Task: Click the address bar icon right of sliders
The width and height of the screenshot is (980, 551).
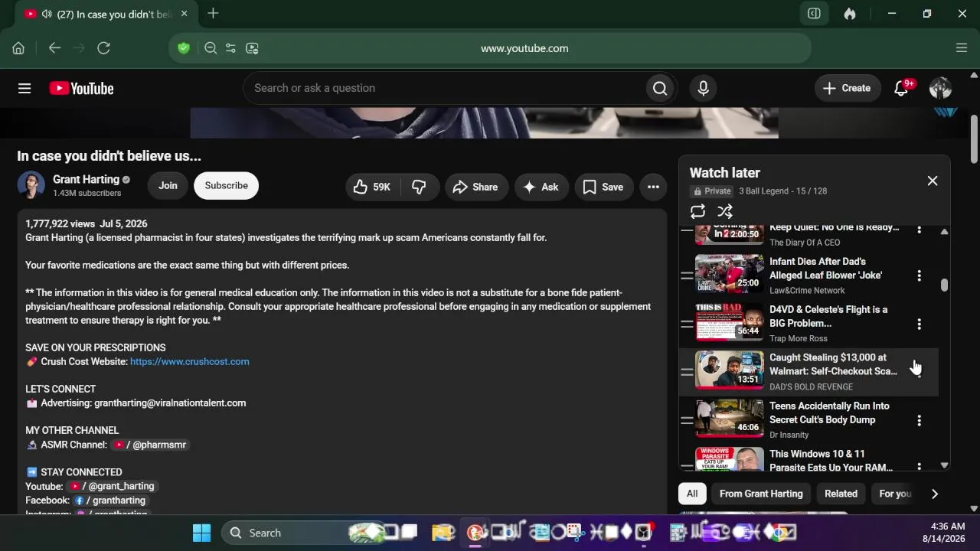Action: click(252, 48)
